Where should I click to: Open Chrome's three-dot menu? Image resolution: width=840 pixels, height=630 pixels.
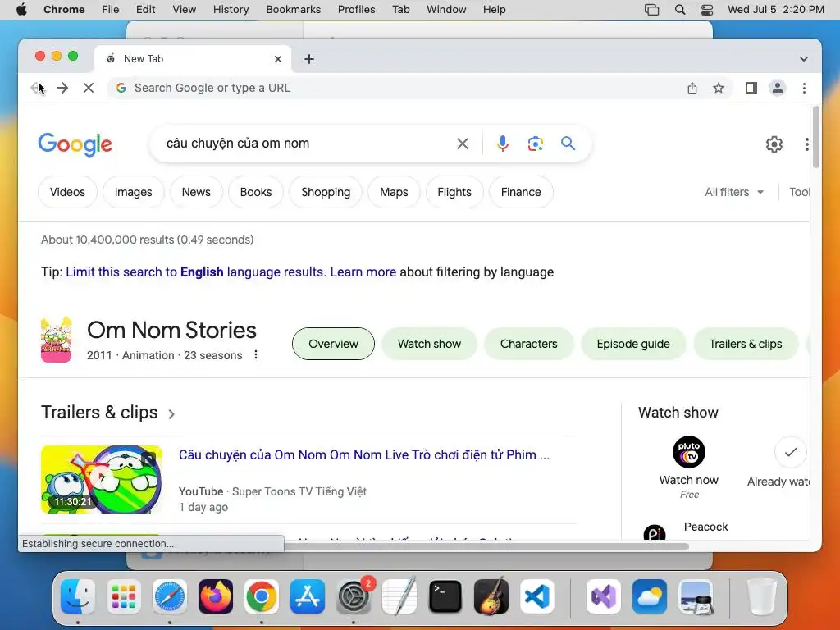pyautogui.click(x=804, y=88)
